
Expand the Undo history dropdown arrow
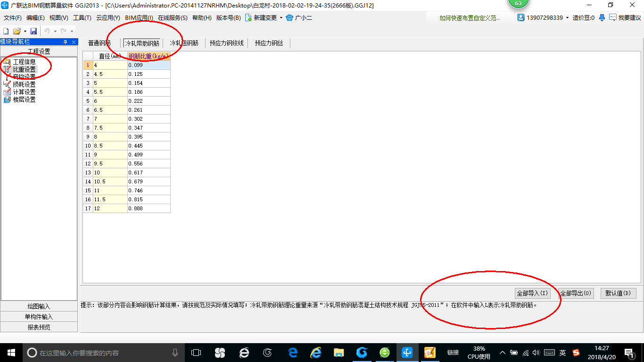[55, 31]
